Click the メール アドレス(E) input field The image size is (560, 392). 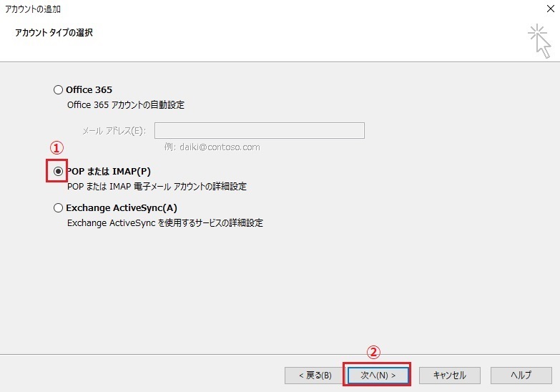pyautogui.click(x=260, y=130)
